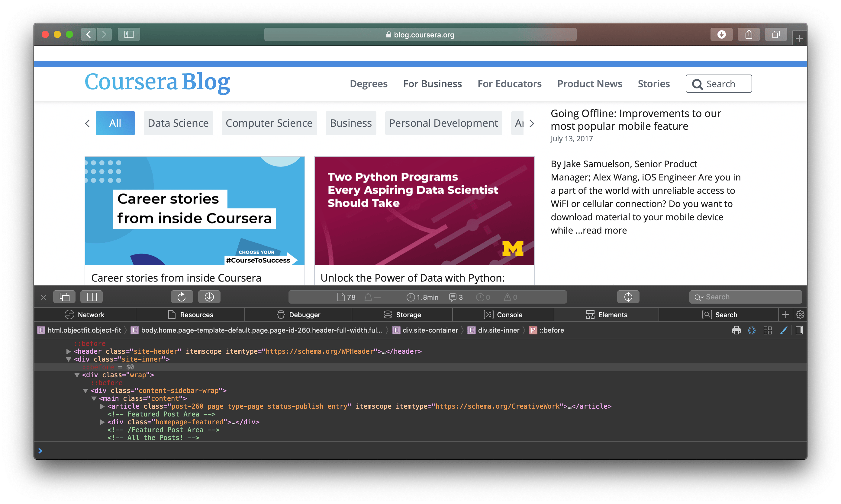The width and height of the screenshot is (841, 504).
Task: Open Web Inspector settings gear
Action: pos(800,315)
